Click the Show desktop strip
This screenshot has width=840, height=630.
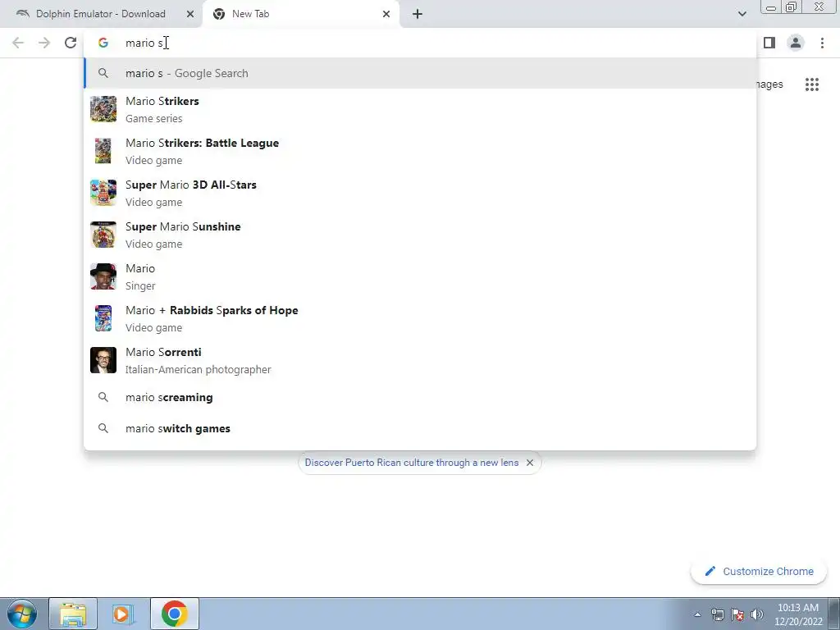click(834, 614)
